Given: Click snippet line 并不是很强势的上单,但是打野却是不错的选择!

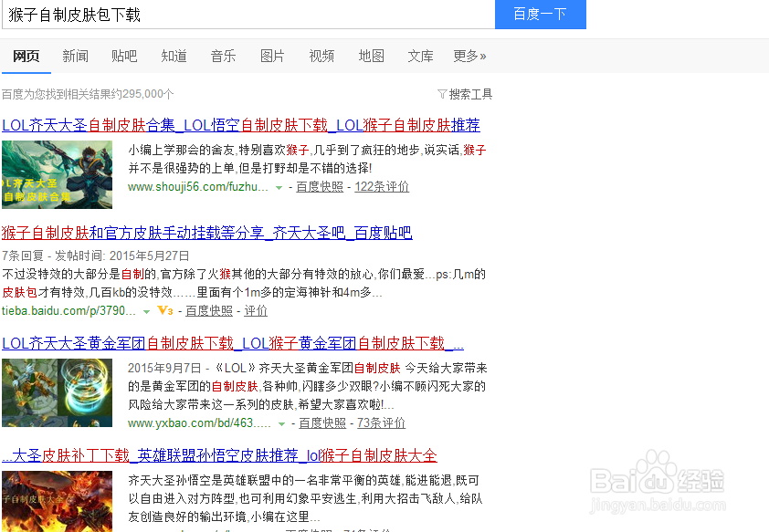Looking at the screenshot, I should tap(250, 168).
